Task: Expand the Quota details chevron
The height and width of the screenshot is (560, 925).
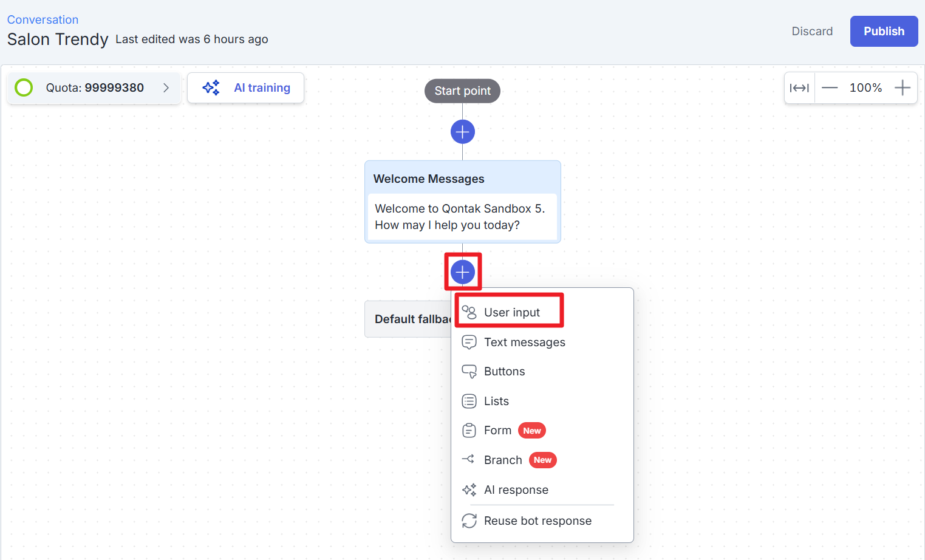Action: coord(166,88)
